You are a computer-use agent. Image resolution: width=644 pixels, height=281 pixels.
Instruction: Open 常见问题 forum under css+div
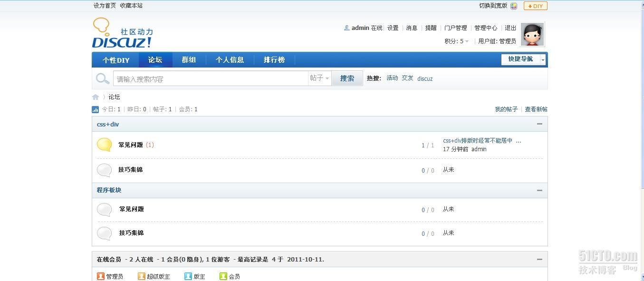coord(131,145)
